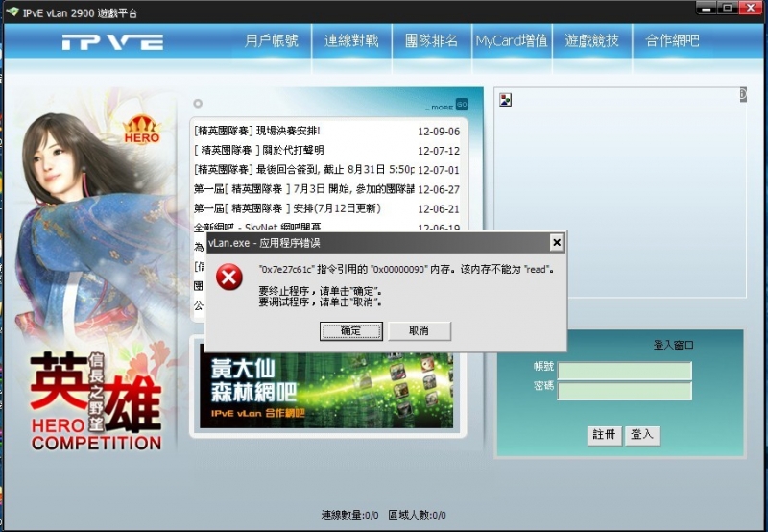
Task: Click date 12-07-12 in news list
Action: 439,151
